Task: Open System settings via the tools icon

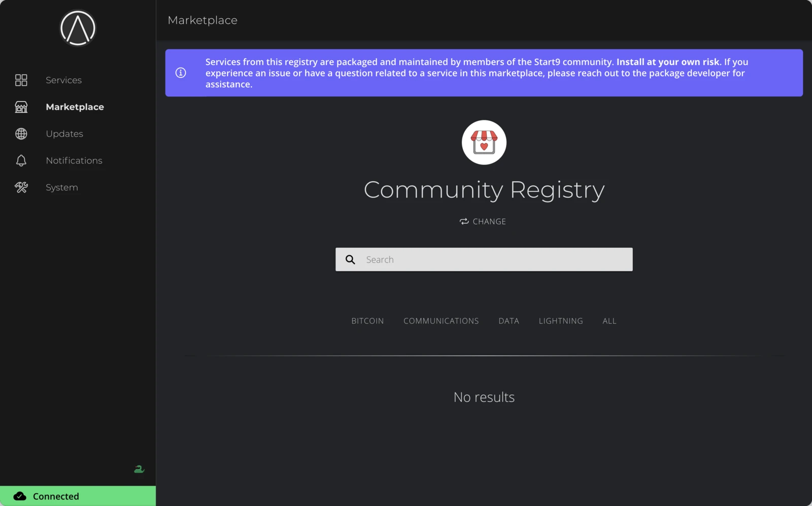Action: coord(21,187)
